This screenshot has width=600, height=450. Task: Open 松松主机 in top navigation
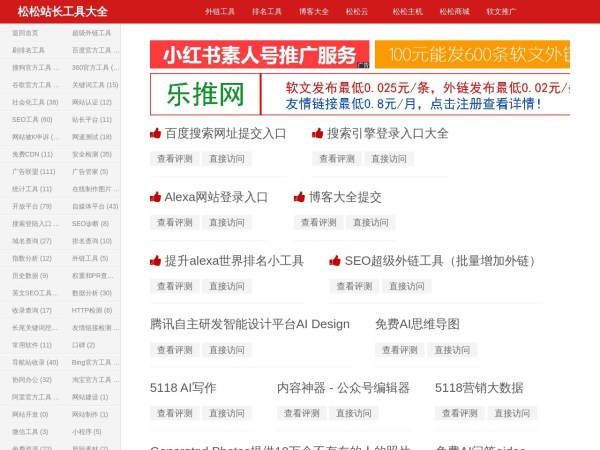pos(408,11)
